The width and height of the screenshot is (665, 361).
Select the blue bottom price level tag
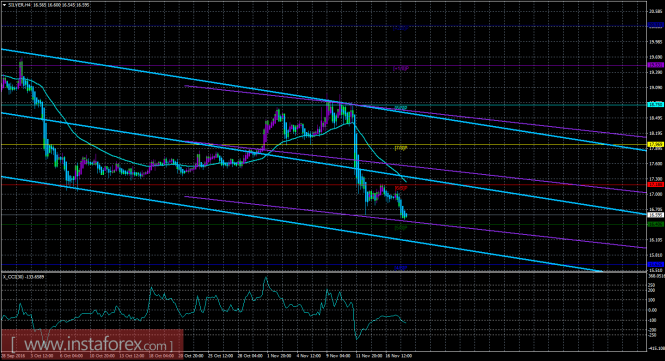tap(656, 265)
